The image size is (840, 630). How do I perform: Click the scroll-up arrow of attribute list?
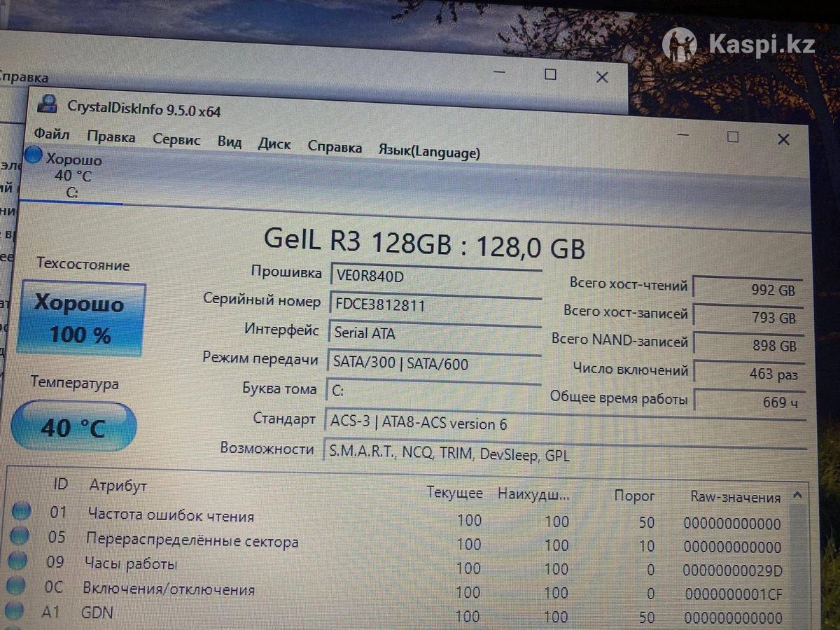pyautogui.click(x=797, y=496)
